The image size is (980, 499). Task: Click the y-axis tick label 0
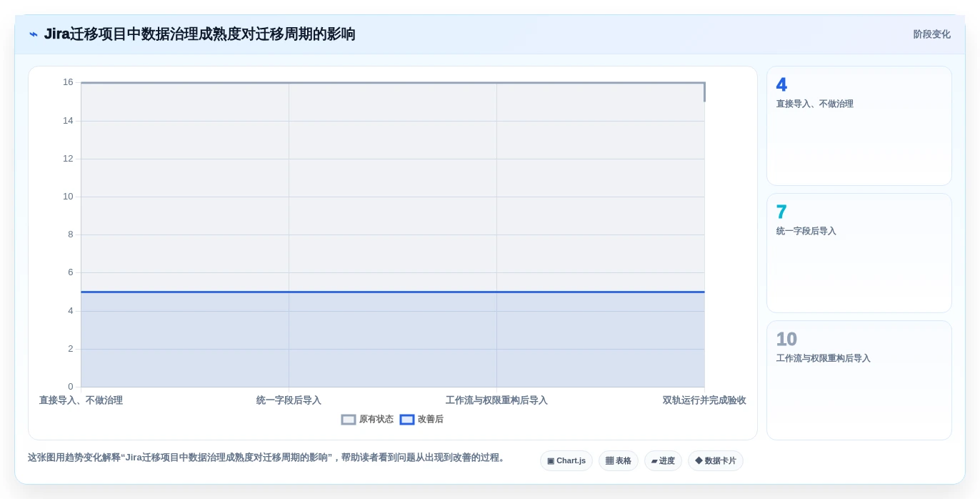point(71,387)
